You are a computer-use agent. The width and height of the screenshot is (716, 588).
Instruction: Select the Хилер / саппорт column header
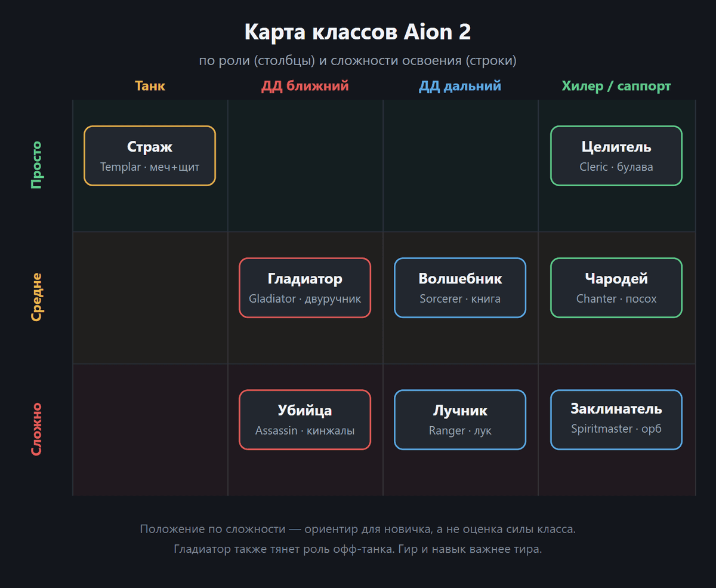pyautogui.click(x=616, y=86)
